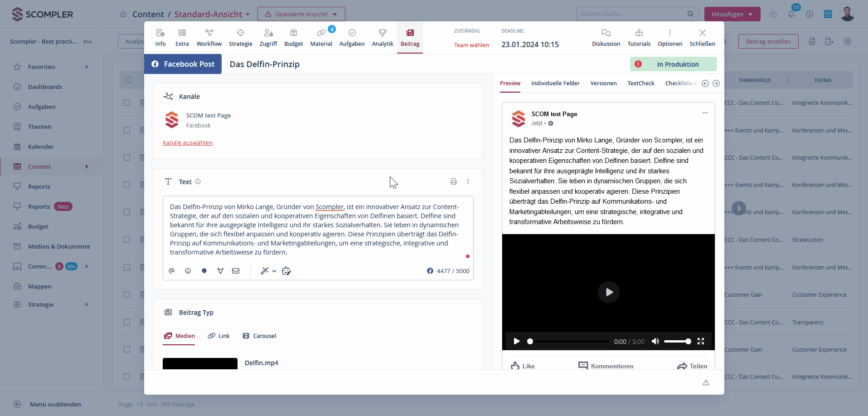
Task: Tick the select-all checkbox in the table header
Action: 128,80
